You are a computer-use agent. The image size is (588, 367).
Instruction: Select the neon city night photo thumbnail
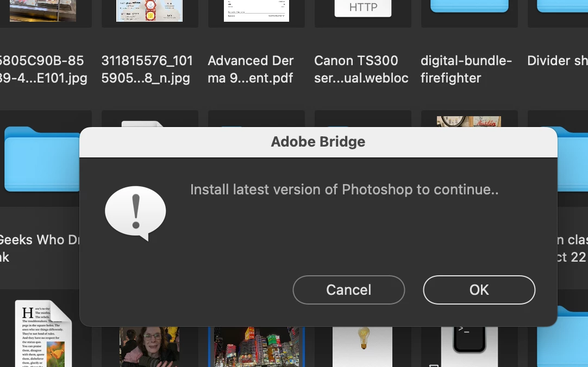(257, 347)
